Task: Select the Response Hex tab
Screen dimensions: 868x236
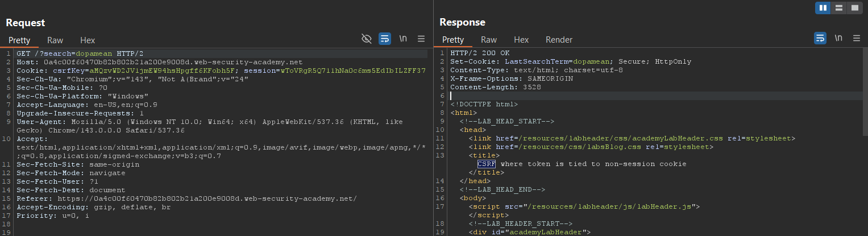Action: [521, 40]
